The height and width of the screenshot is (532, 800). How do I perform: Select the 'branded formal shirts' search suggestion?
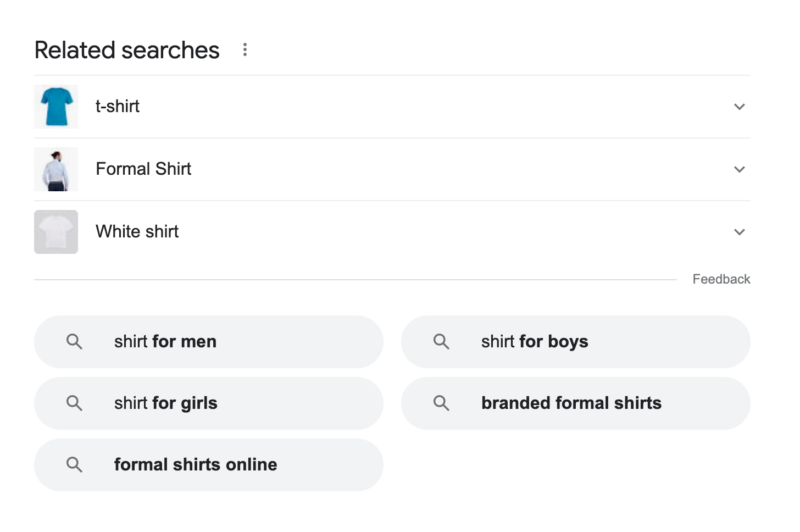coord(571,403)
